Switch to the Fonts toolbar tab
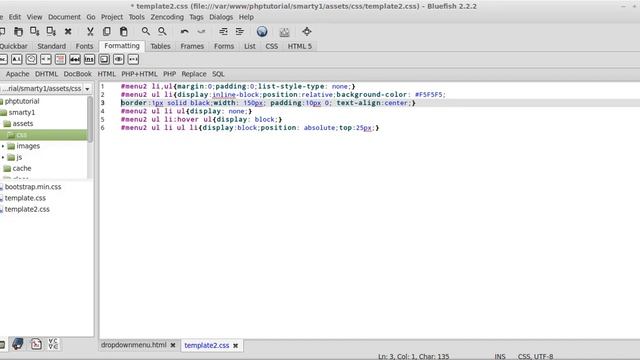This screenshot has width=640, height=360. click(x=84, y=47)
